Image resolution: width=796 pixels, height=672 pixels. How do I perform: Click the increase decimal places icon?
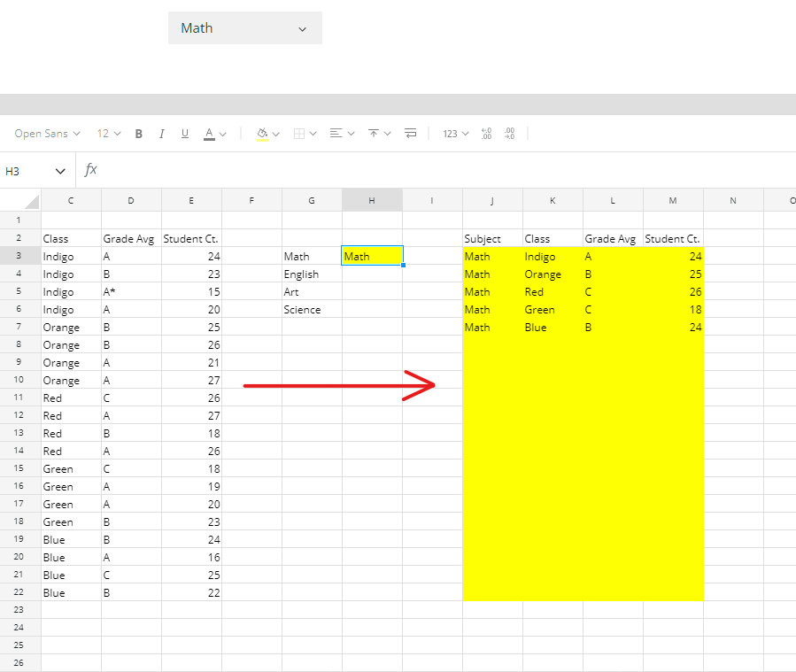509,134
